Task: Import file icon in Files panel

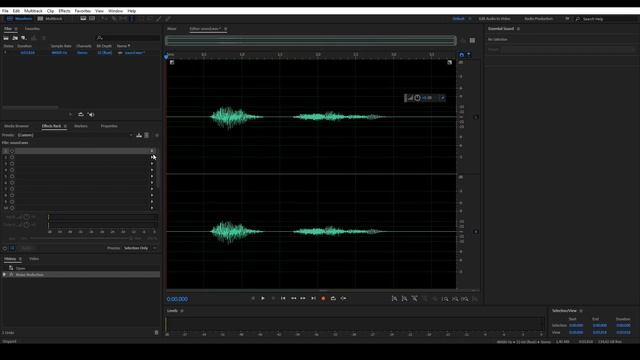Action: pyautogui.click(x=15, y=38)
